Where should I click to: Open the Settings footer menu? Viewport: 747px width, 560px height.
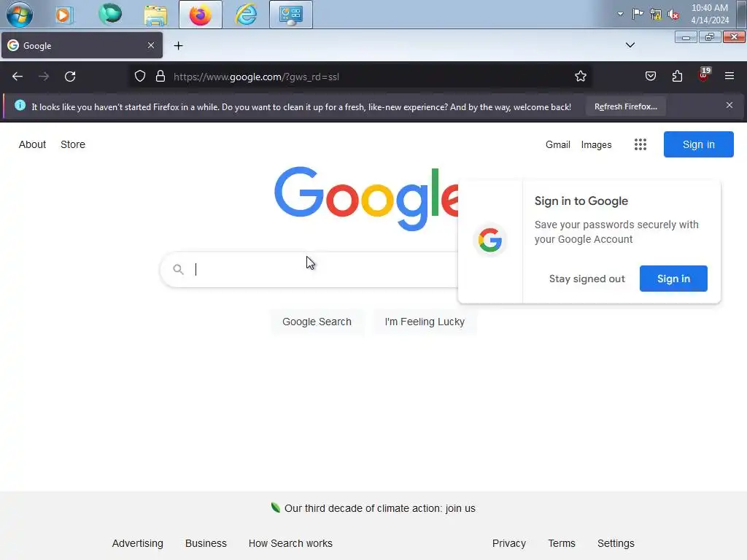[x=616, y=543]
